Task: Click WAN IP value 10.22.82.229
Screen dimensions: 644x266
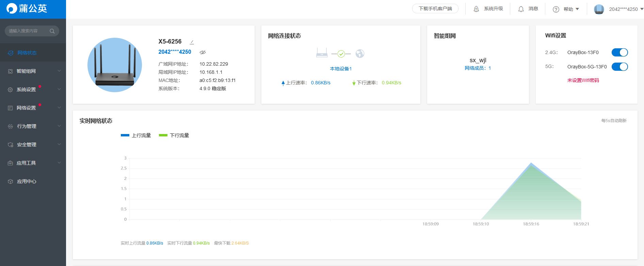Action: (214, 64)
